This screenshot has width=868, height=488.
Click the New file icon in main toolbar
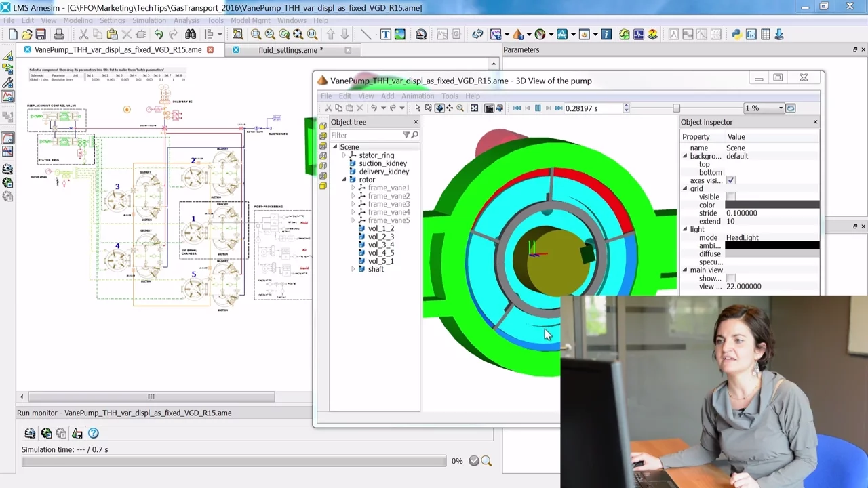[13, 34]
